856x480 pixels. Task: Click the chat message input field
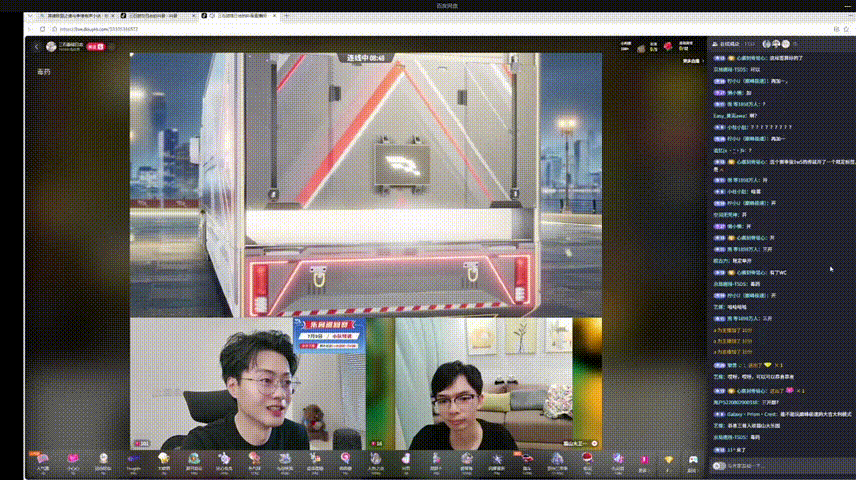click(786, 466)
